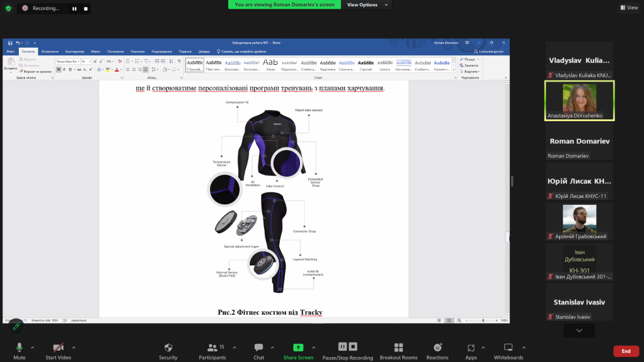Screen dimensions: 644x362
Task: Toggle underline formatting in Word
Action: [70, 70]
